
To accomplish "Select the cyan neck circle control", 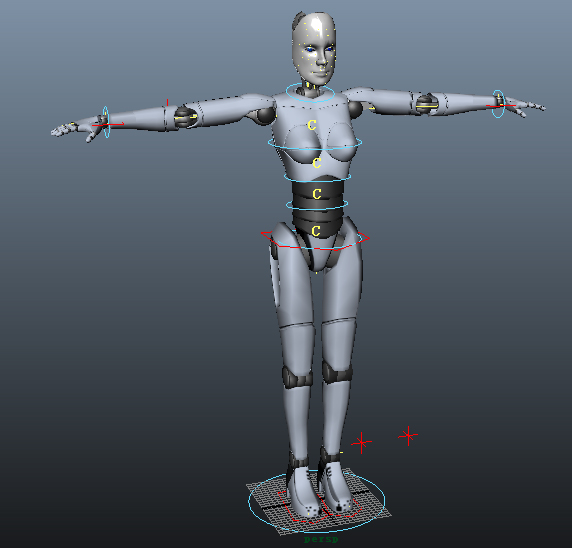I will tap(310, 92).
